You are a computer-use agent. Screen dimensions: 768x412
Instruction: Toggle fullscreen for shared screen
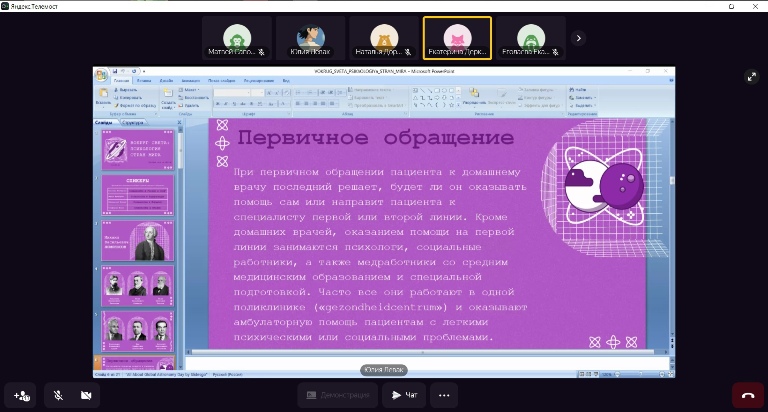click(x=752, y=76)
